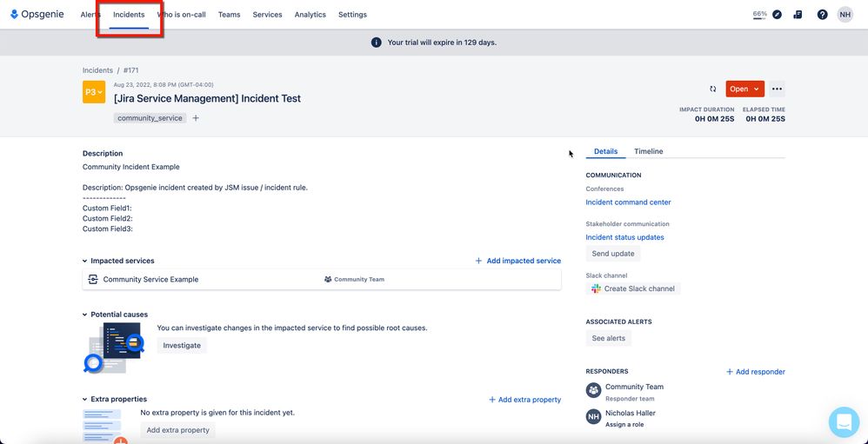Open the Incidents menu
Image resolution: width=868 pixels, height=444 pixels.
click(129, 15)
